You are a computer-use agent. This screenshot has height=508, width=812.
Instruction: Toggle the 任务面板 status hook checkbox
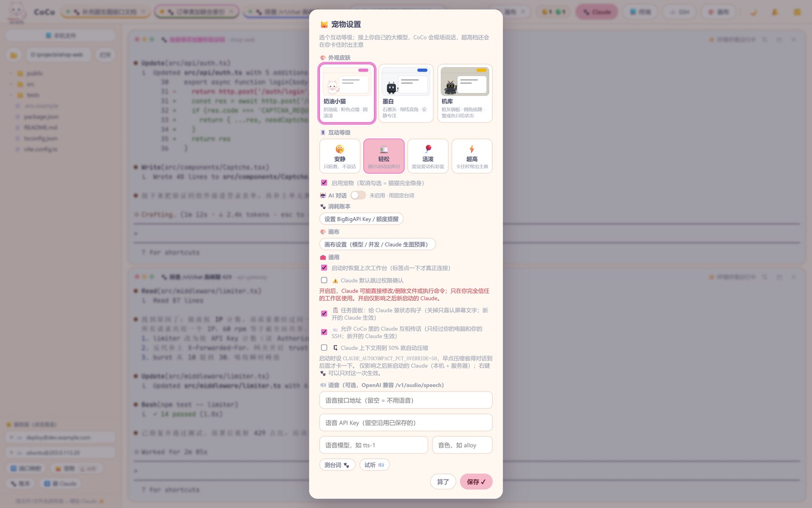coord(324,313)
